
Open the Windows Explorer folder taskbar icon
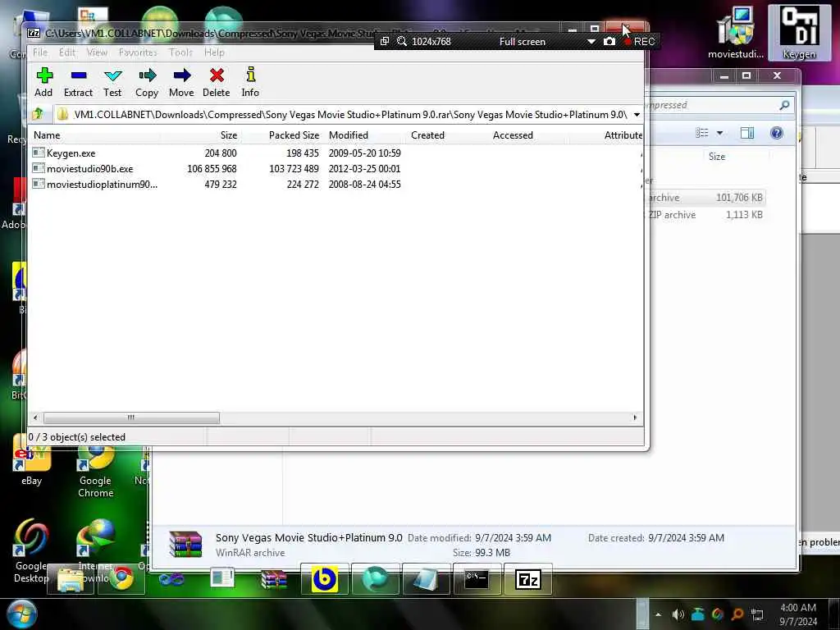pos(71,579)
